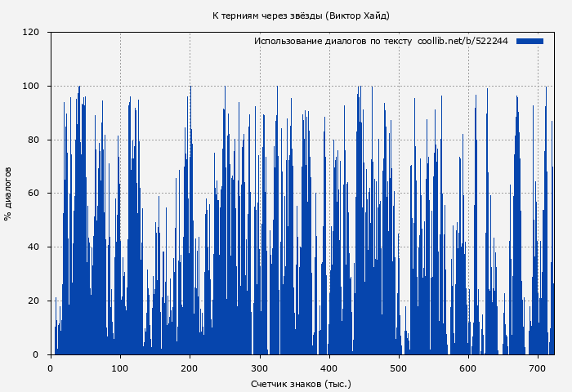Click the chart title 'К терниям через звёзды'
The image size is (572, 392).
tap(266, 16)
